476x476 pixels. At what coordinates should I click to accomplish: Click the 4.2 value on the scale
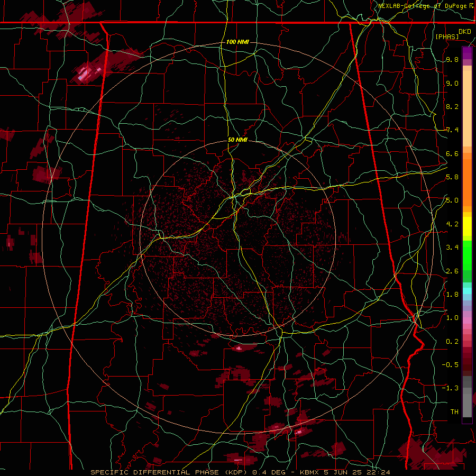coord(452,224)
